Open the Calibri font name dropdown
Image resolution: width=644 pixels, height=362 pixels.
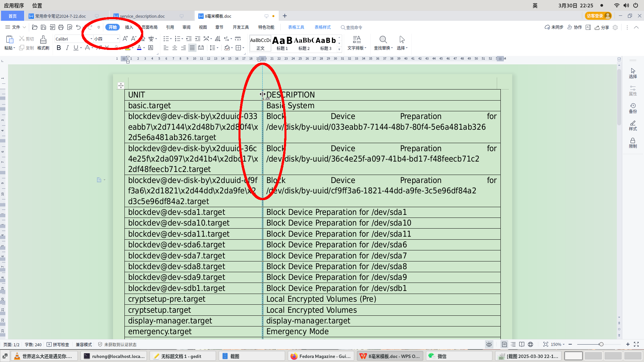click(91, 39)
